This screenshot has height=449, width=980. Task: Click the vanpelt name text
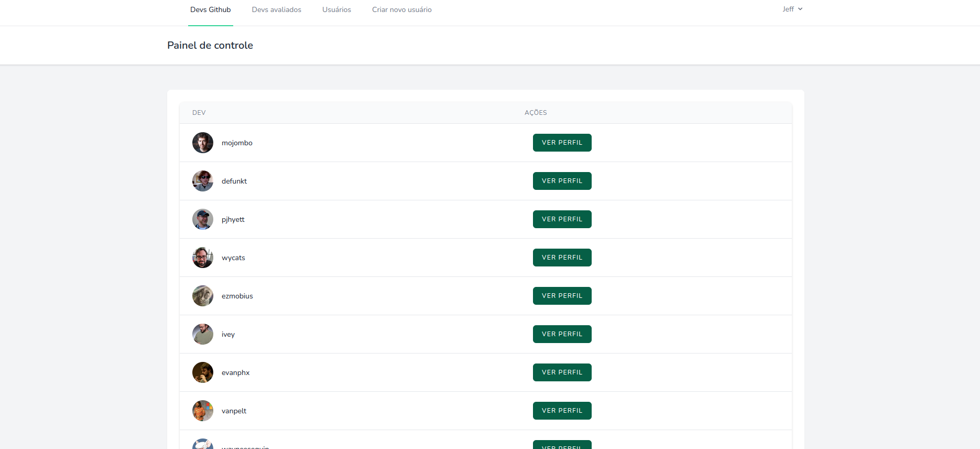pos(234,411)
